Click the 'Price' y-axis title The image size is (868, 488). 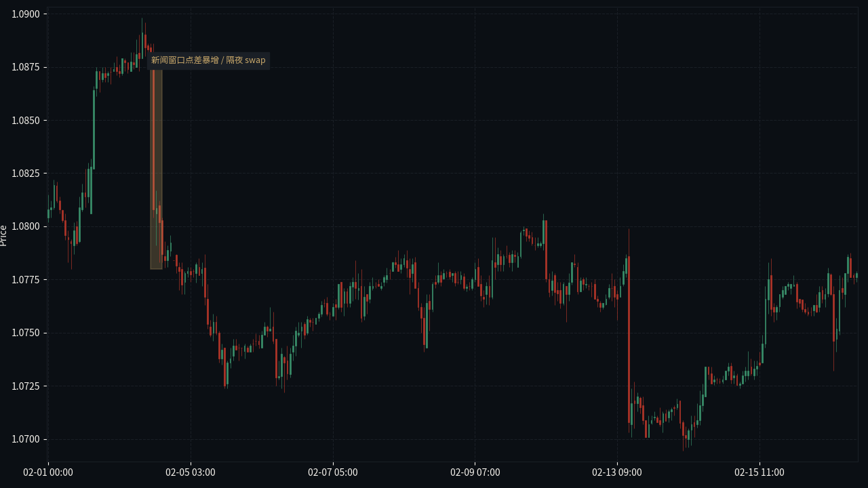(x=4, y=235)
